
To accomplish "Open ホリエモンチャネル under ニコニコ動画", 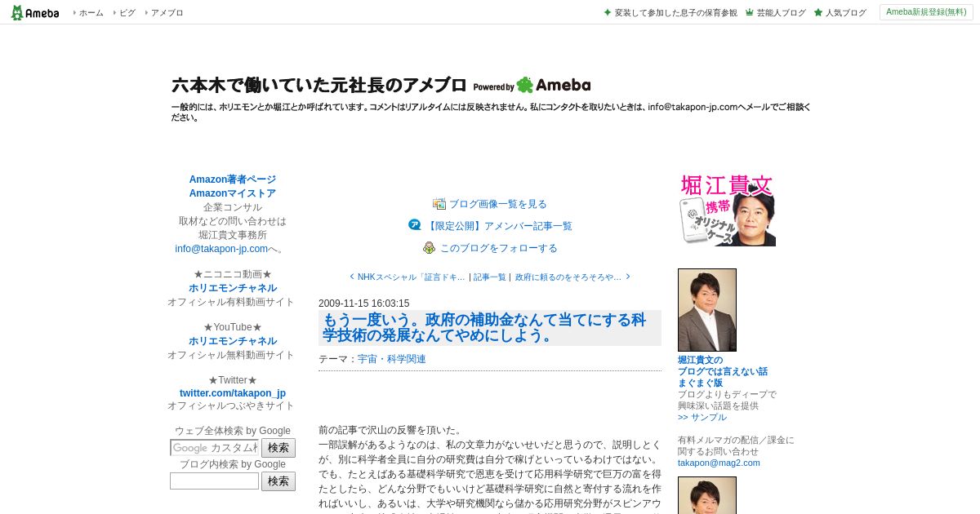I will tap(233, 288).
